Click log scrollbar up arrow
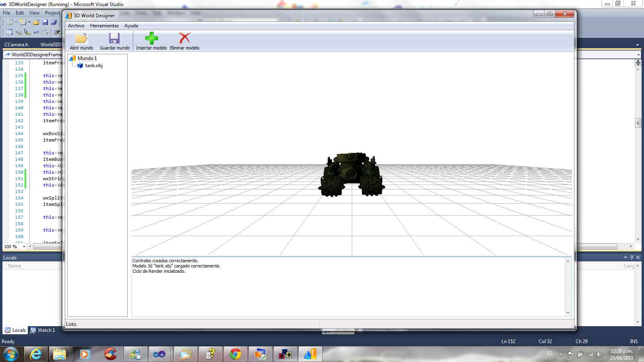Screen dimensions: 644x362 coord(568,261)
